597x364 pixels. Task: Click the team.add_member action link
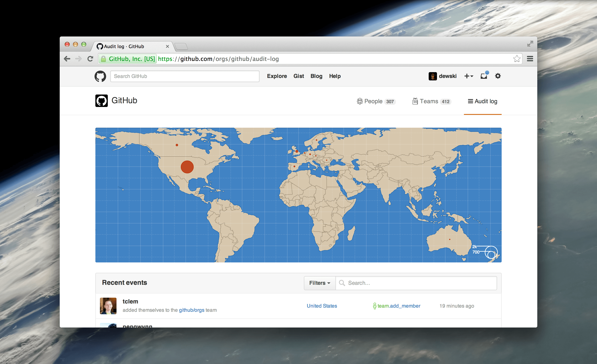tap(399, 306)
